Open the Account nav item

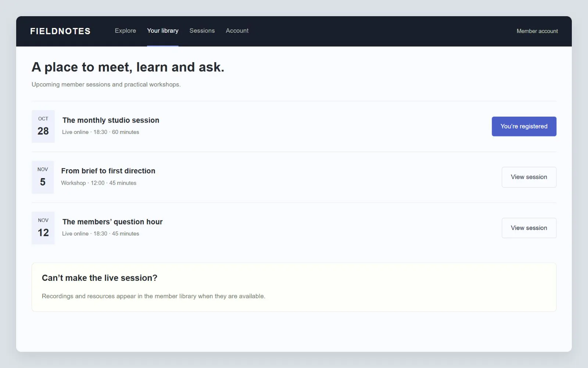[237, 31]
